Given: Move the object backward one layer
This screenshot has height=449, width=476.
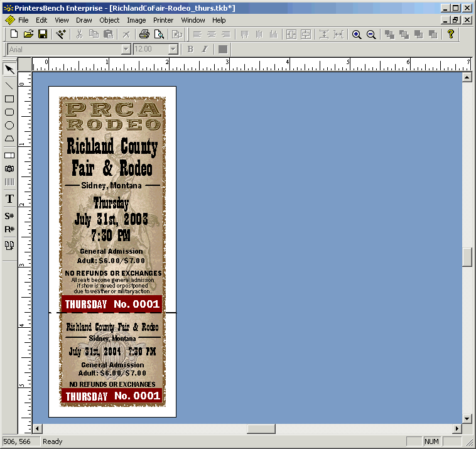Looking at the screenshot, I should click(418, 35).
